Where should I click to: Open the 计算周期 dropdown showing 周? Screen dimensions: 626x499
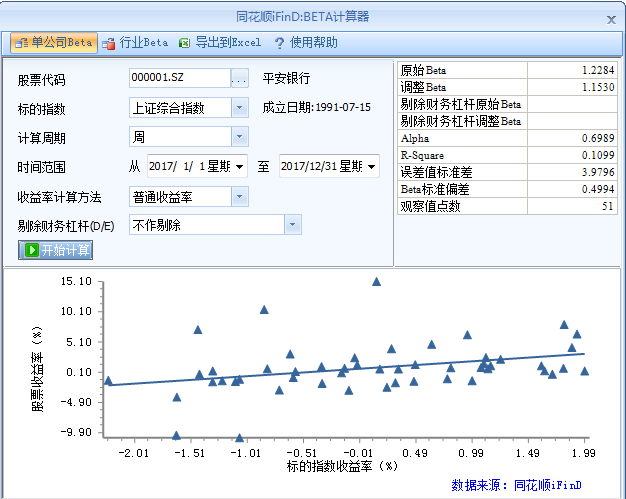click(240, 137)
